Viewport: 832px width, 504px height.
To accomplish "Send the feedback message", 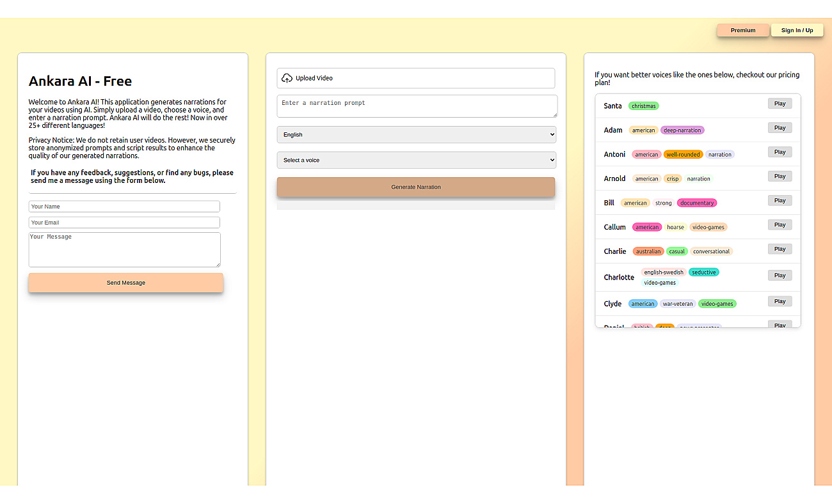I will 126,283.
